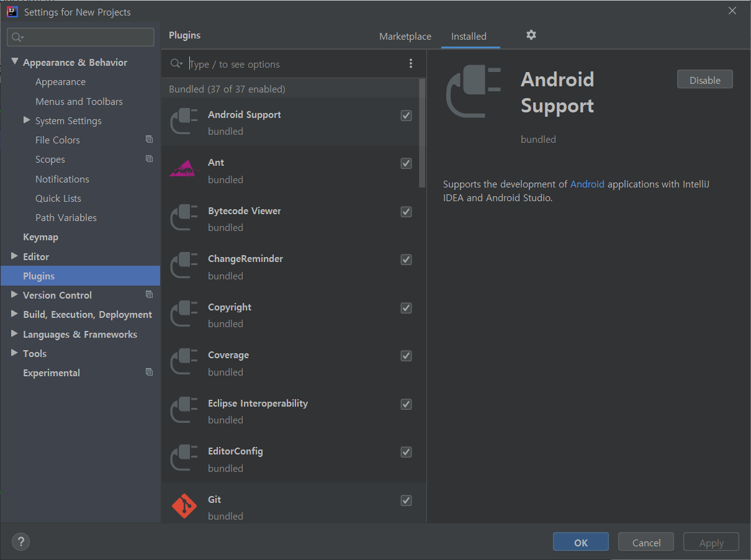Viewport: 751px width, 560px height.
Task: Click the Bundled (37 of 37 enabled) header
Action: click(227, 89)
